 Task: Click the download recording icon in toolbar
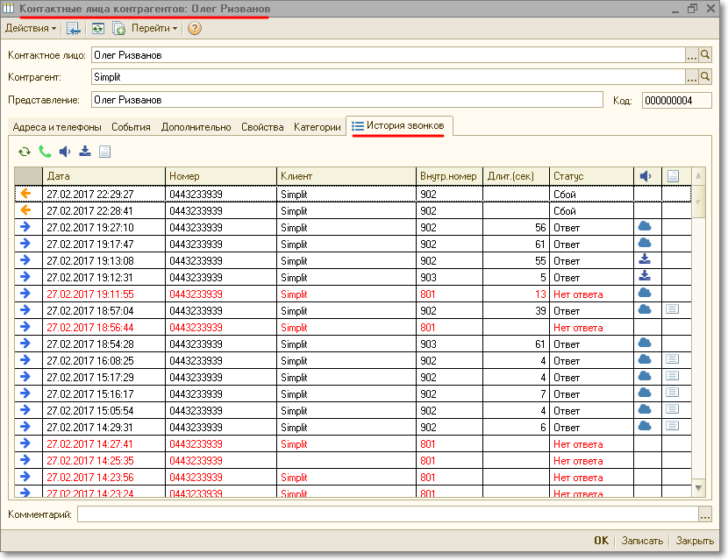point(85,152)
